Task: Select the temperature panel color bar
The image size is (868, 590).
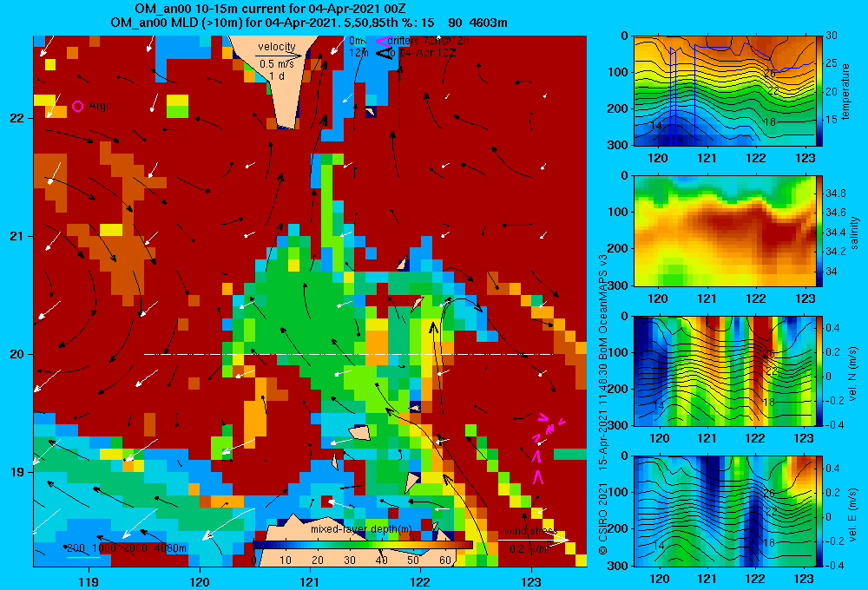Action: click(819, 90)
